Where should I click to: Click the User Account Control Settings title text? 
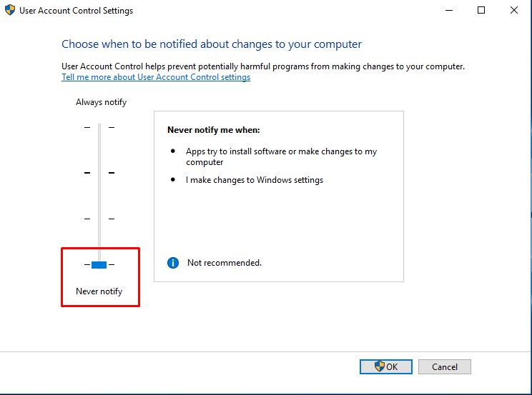pos(76,11)
